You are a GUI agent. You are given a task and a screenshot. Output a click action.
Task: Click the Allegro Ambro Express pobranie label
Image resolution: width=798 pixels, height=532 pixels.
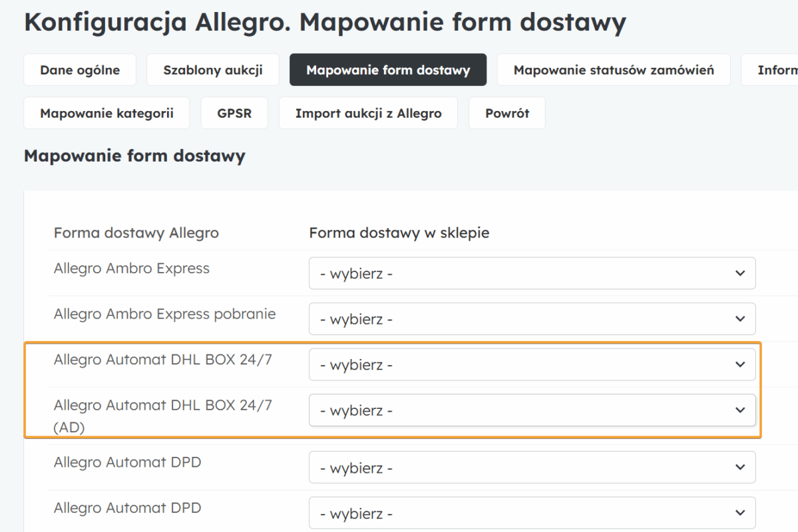tap(164, 314)
